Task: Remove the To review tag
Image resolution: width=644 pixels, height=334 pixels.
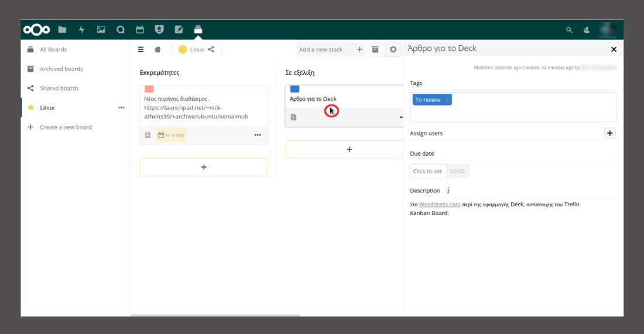Action: [x=447, y=100]
